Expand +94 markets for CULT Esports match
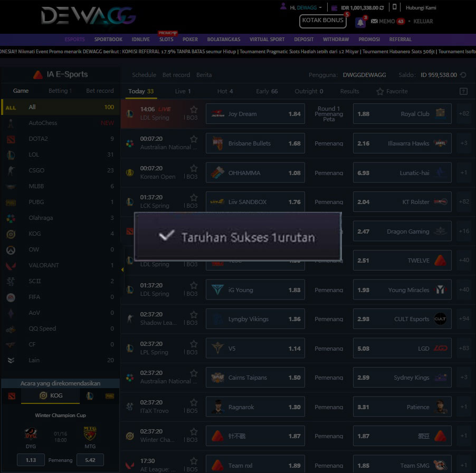Screen dimensions: 476x473 click(x=464, y=318)
